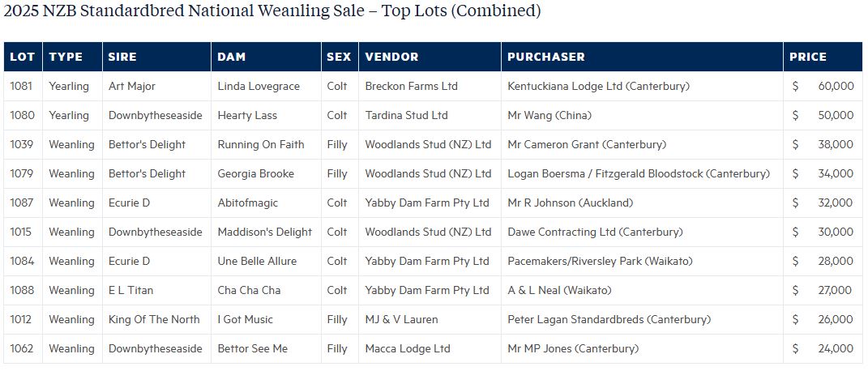This screenshot has width=868, height=371.
Task: Click the sale title heading text
Action: pos(272,11)
